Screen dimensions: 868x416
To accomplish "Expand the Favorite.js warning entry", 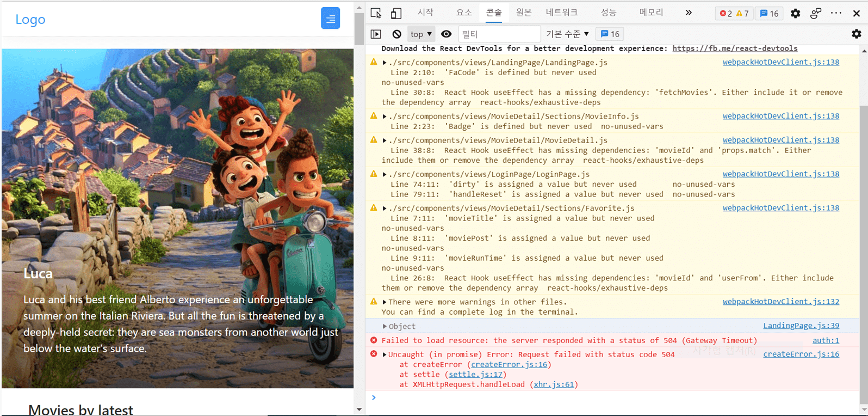I will (x=385, y=209).
